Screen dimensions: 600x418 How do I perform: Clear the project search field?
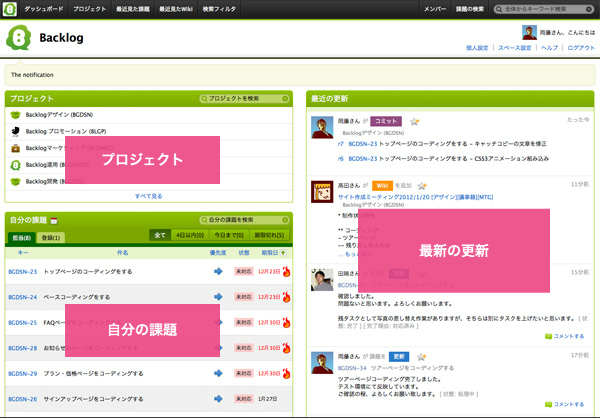pos(285,99)
